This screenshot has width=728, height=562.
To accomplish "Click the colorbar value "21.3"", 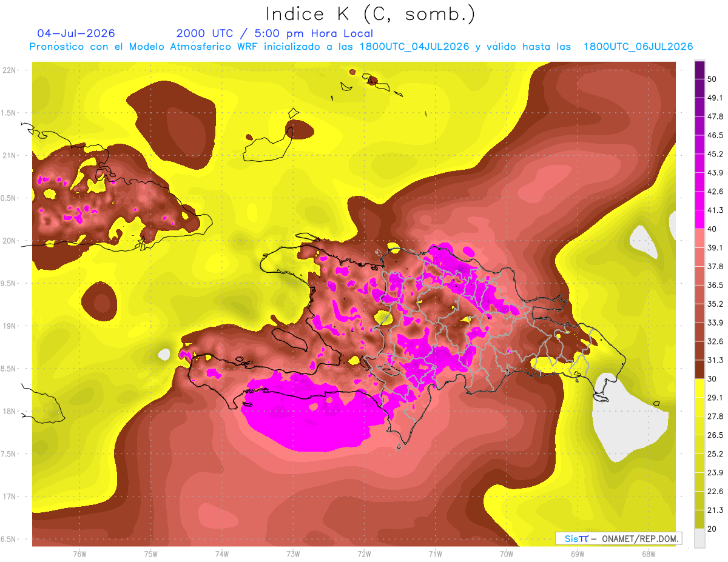I will [x=716, y=510].
